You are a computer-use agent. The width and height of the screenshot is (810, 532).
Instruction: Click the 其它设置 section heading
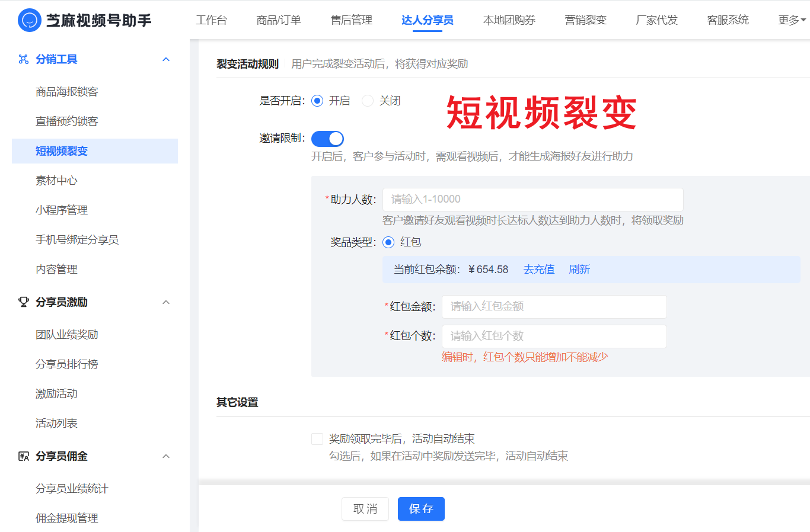tap(237, 402)
